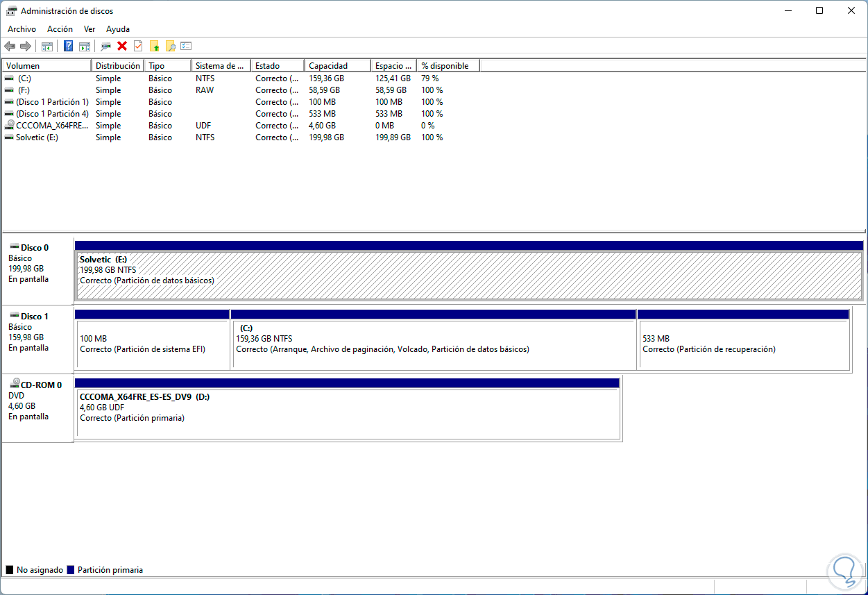
Task: Click the 0 MB free space cell
Action: [x=384, y=126]
